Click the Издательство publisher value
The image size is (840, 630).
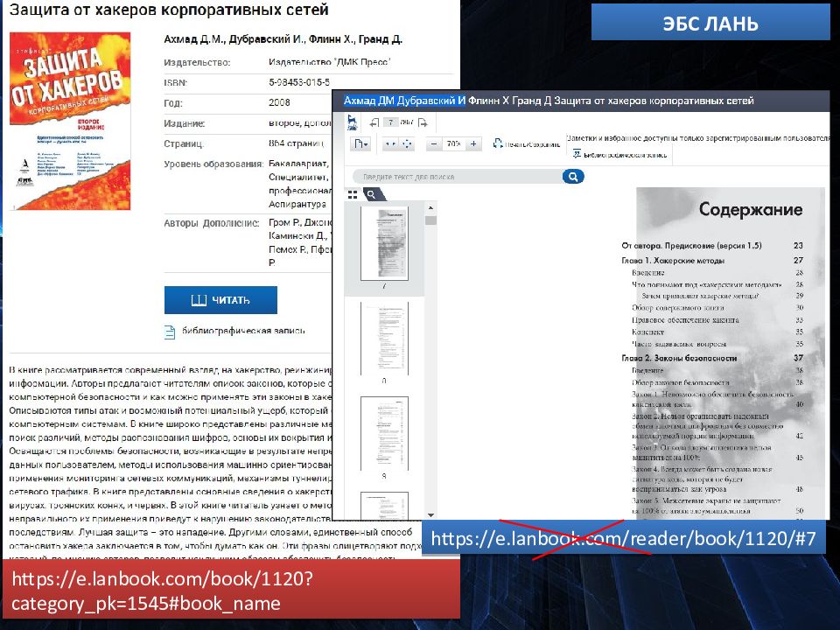point(330,62)
